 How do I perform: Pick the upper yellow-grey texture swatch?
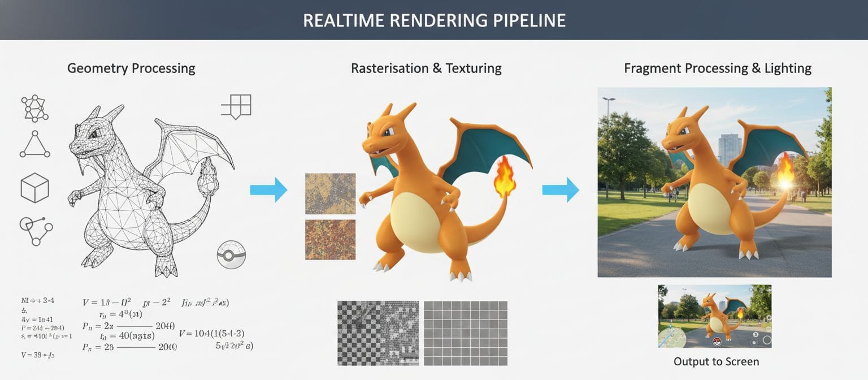[x=330, y=193]
